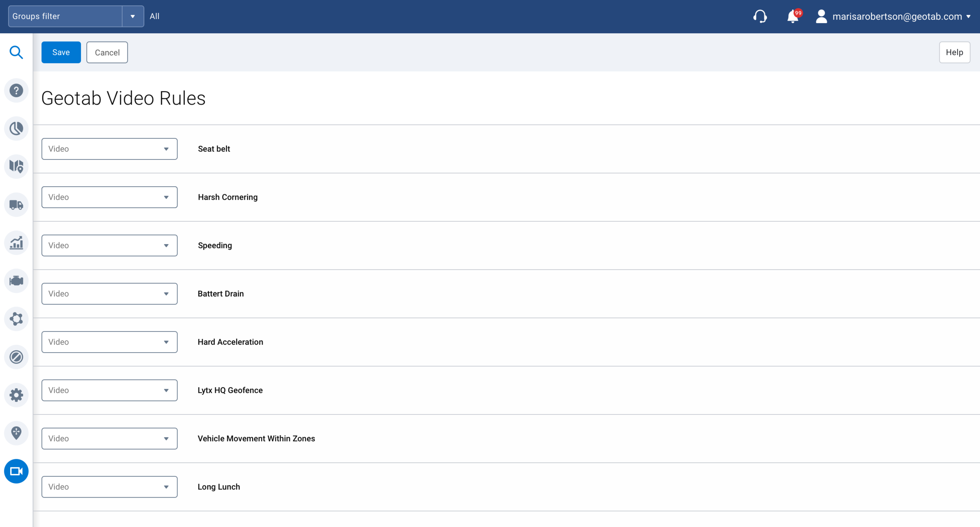Click inside the Groups filter field
Image resolution: width=980 pixels, height=527 pixels.
(x=65, y=16)
